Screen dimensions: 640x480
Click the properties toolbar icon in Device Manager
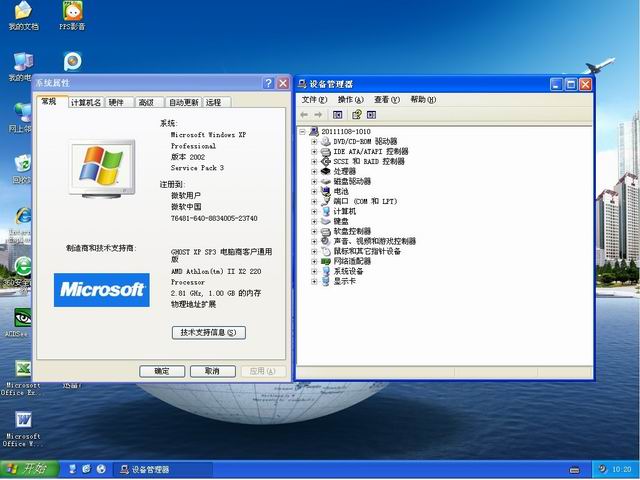[338, 115]
